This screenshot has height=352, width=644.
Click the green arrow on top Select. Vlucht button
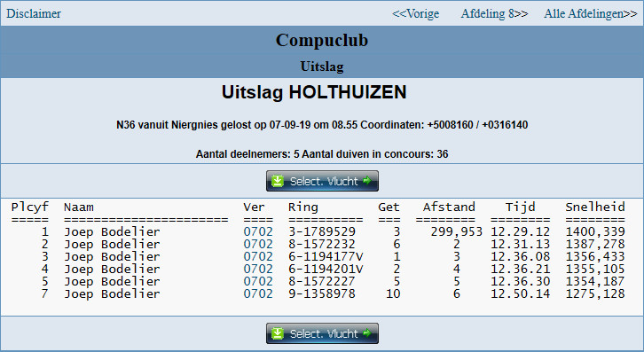367,181
